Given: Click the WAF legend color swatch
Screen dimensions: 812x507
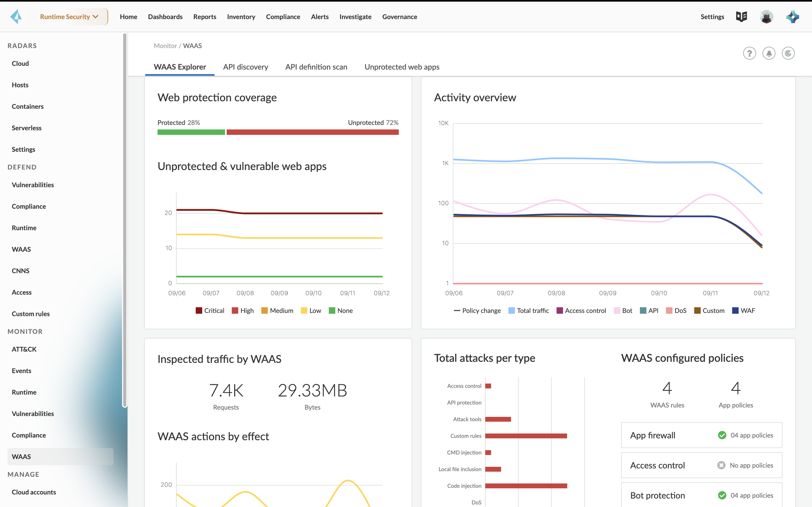Looking at the screenshot, I should click(x=735, y=310).
